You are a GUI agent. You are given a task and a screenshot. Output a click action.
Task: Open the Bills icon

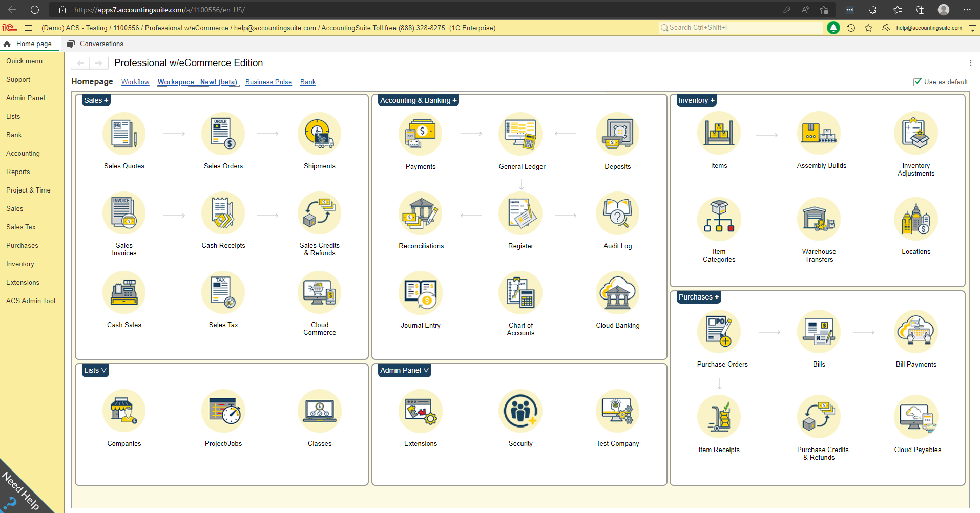[819, 332]
